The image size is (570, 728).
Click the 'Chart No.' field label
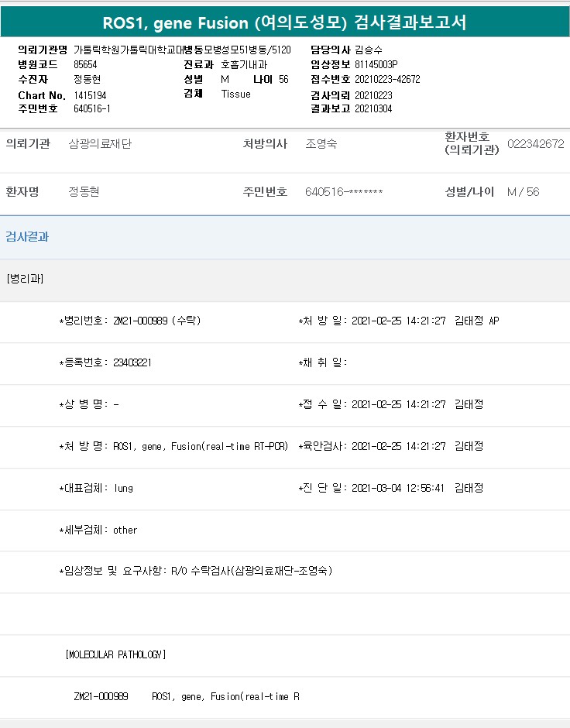click(42, 95)
